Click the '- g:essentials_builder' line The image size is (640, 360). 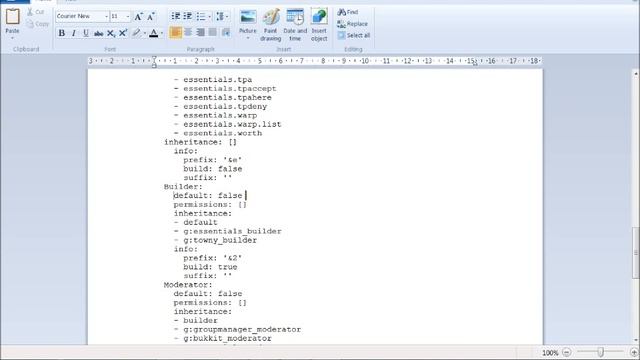(228, 231)
